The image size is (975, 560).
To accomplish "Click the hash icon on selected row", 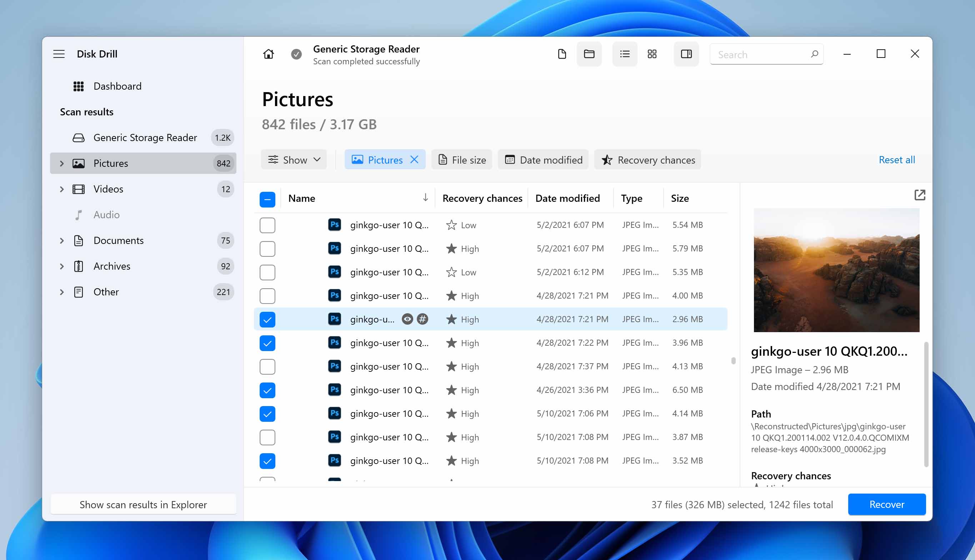I will (x=422, y=319).
